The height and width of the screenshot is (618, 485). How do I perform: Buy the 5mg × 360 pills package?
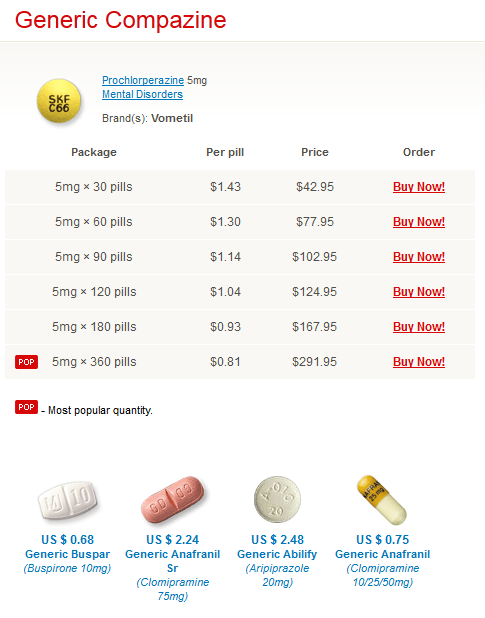pos(419,362)
